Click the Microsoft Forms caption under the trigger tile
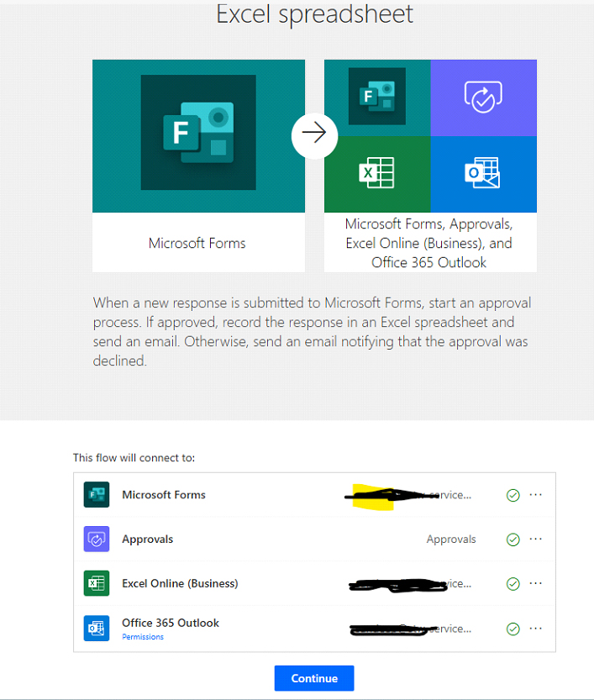Image resolution: width=594 pixels, height=700 pixels. click(197, 243)
